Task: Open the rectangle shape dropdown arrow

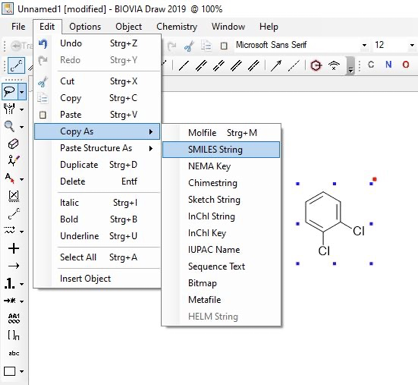Action: coord(22,371)
